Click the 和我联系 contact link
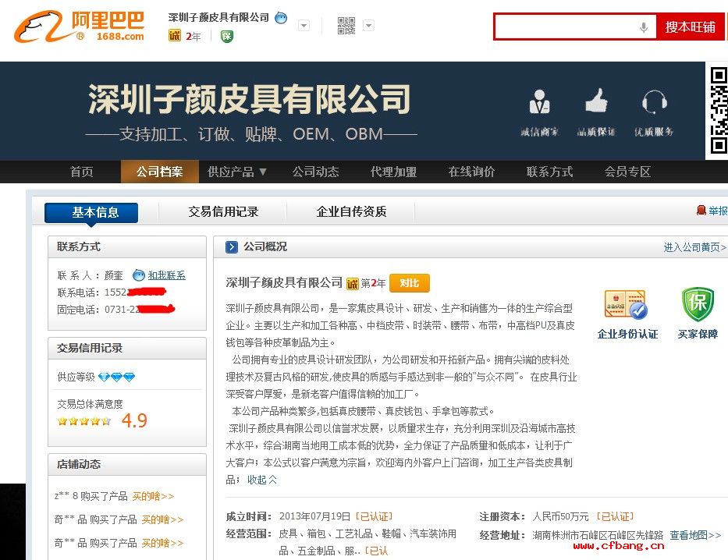 tap(167, 275)
